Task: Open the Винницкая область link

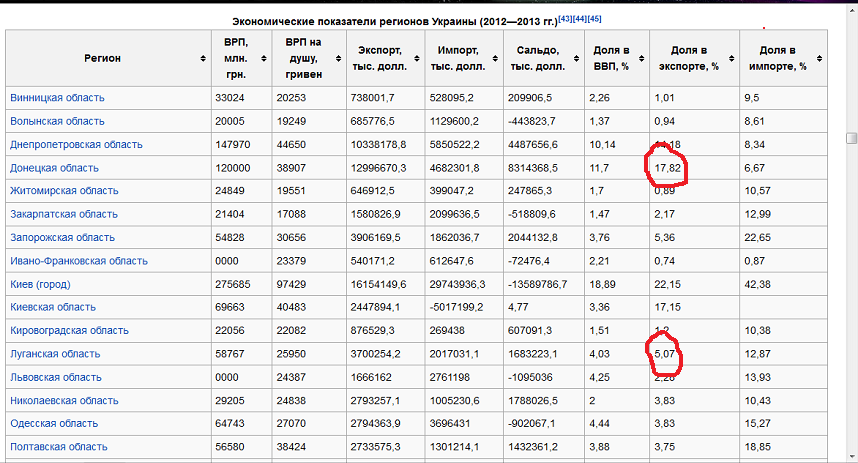Action: [x=57, y=98]
